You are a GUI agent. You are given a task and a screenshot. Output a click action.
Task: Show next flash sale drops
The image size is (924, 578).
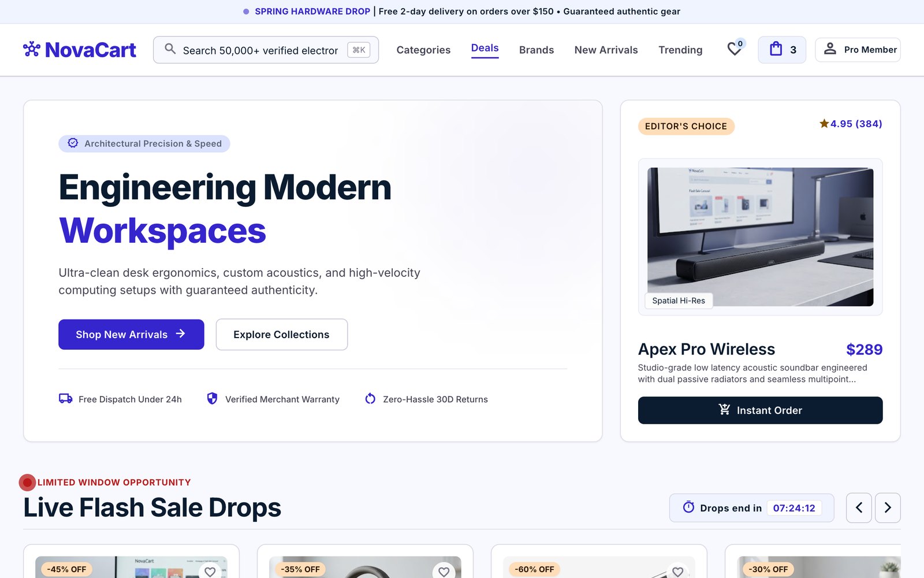pos(888,507)
